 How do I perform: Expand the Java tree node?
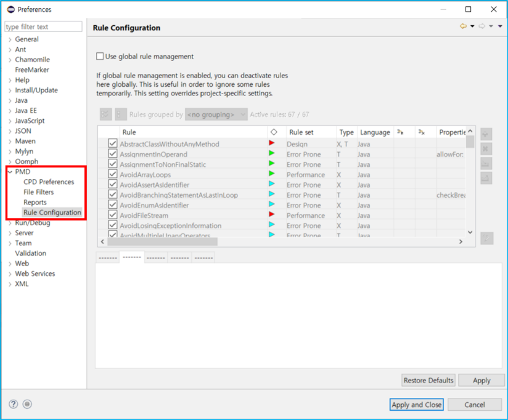click(10, 100)
